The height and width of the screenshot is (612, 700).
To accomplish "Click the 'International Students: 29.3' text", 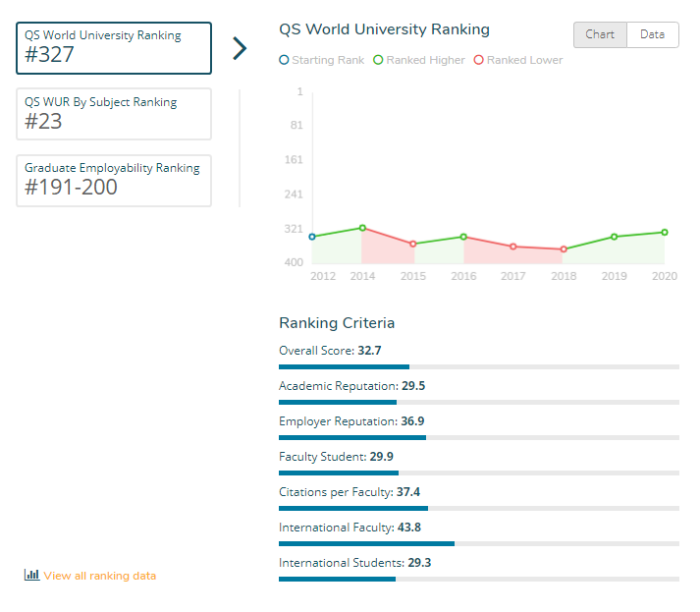I will 355,563.
